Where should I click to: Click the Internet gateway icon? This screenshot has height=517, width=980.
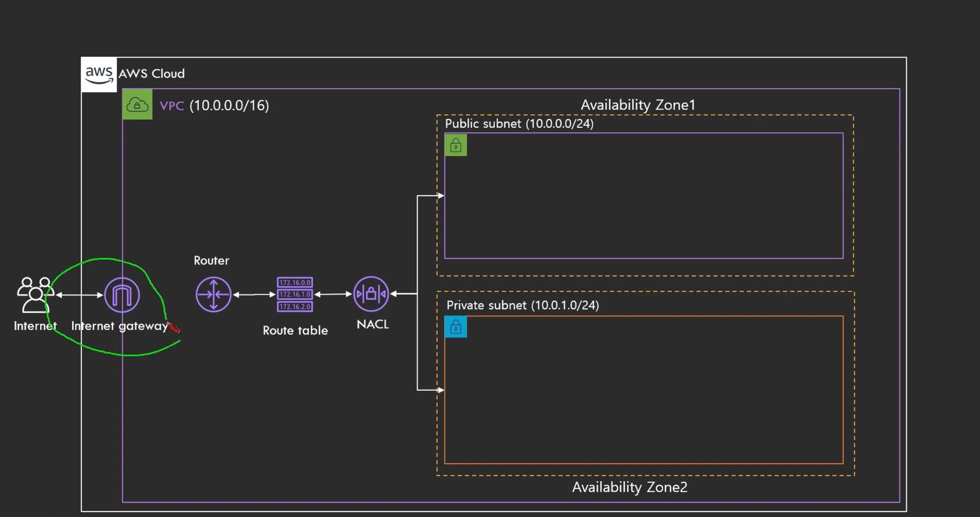pos(122,295)
